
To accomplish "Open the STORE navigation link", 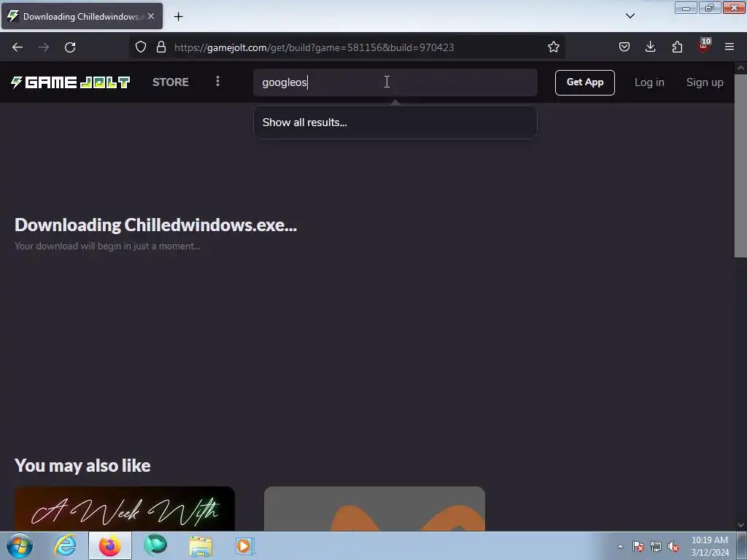I will pos(171,82).
